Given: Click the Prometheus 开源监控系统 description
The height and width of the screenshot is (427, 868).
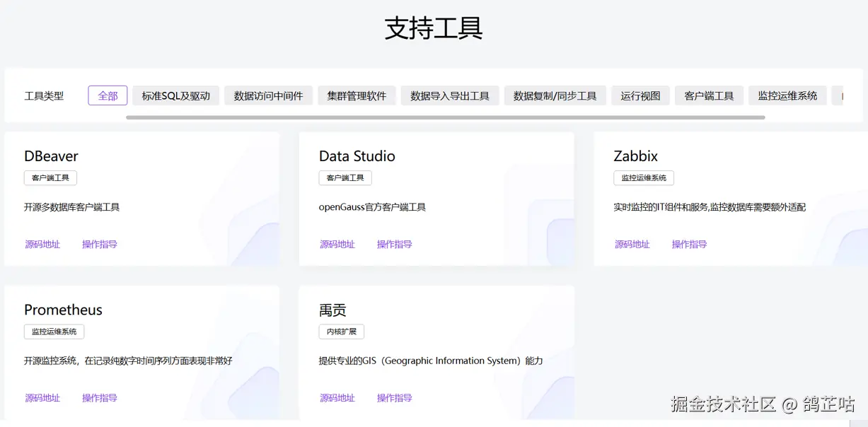Looking at the screenshot, I should pos(128,361).
